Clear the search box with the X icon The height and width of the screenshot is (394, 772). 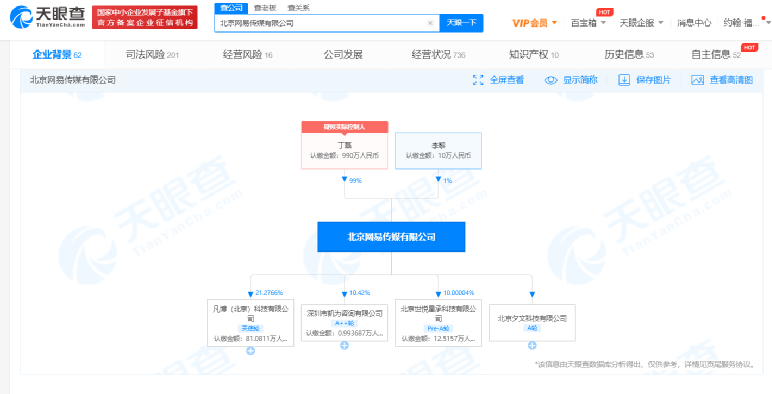point(430,23)
